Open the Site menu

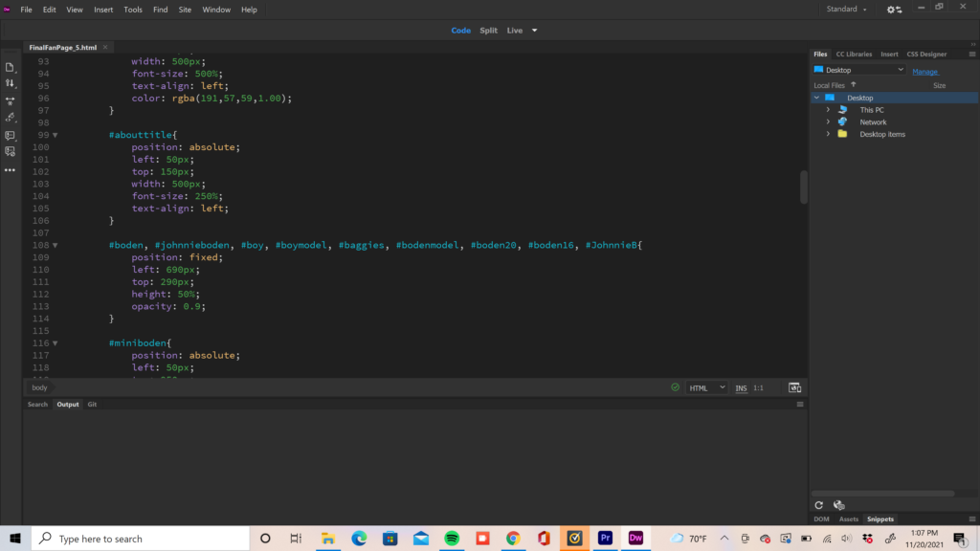pyautogui.click(x=185, y=10)
